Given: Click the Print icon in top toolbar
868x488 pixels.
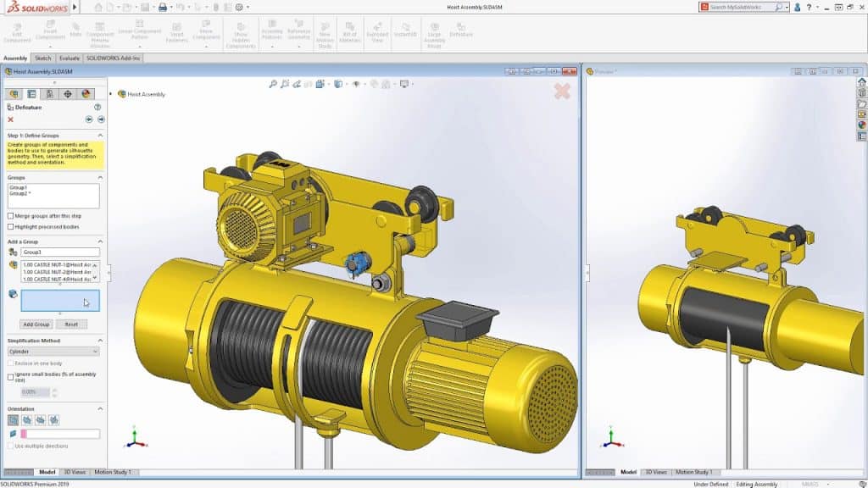Looking at the screenshot, I should point(163,7).
